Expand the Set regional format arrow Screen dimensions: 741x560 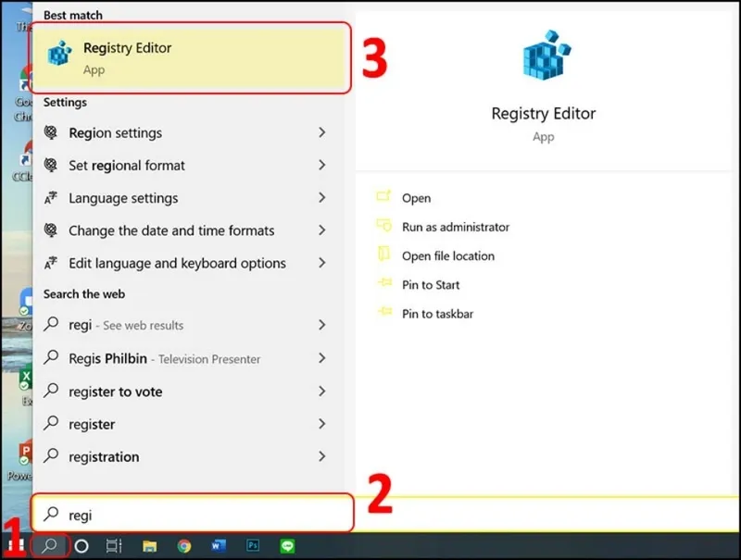tap(321, 165)
